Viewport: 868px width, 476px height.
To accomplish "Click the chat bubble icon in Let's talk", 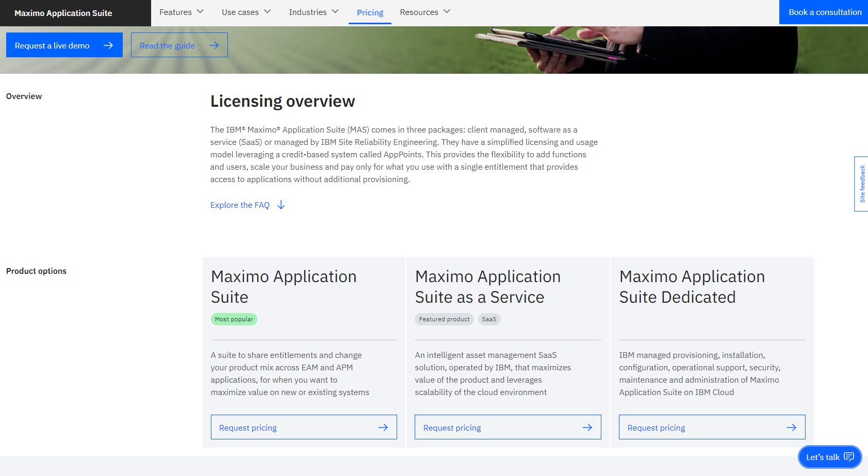I will click(849, 457).
